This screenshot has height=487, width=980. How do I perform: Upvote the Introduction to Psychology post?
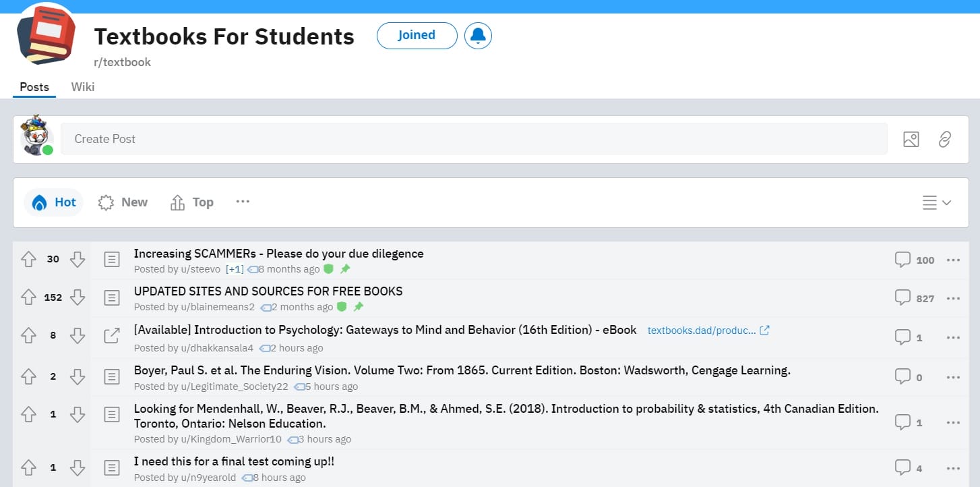tap(28, 335)
